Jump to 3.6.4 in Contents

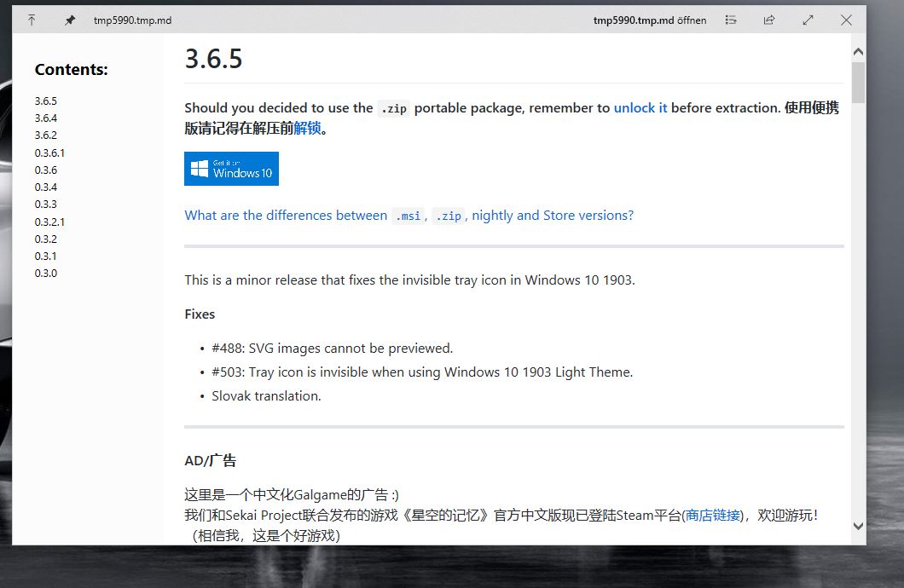[45, 118]
